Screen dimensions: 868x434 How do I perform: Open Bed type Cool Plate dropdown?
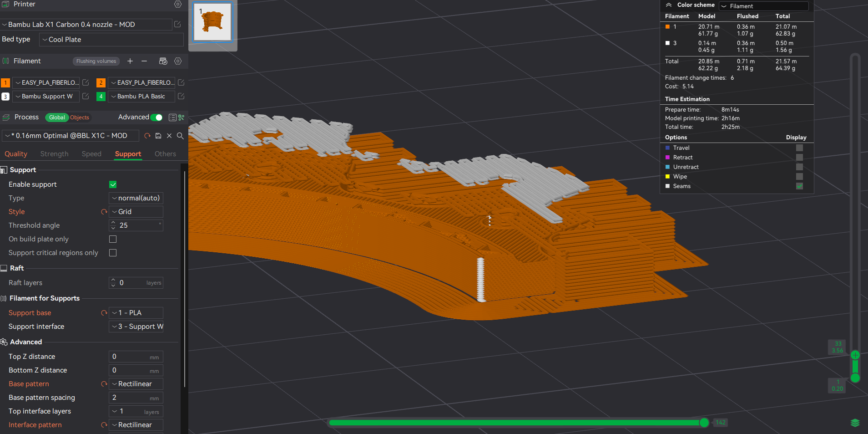pyautogui.click(x=111, y=40)
